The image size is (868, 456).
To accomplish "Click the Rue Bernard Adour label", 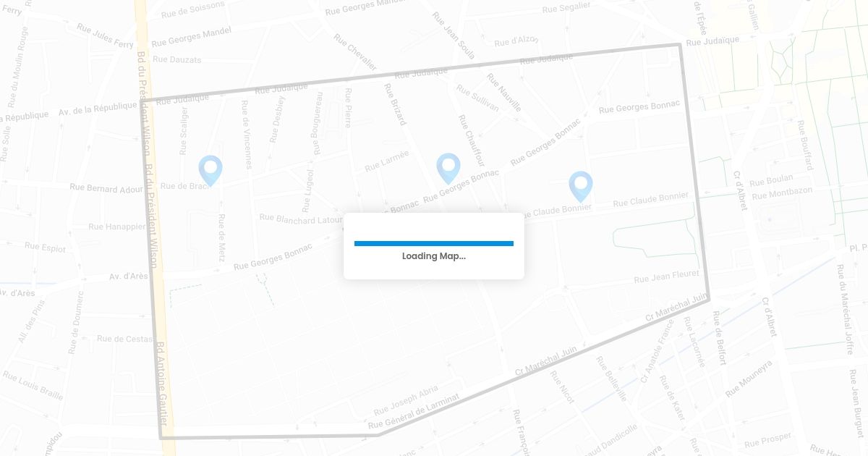I will click(x=106, y=188).
